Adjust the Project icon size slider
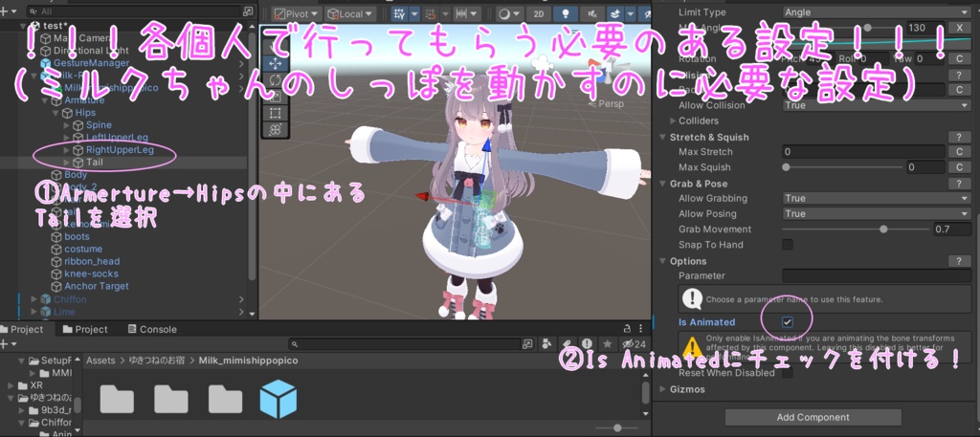 click(x=617, y=427)
